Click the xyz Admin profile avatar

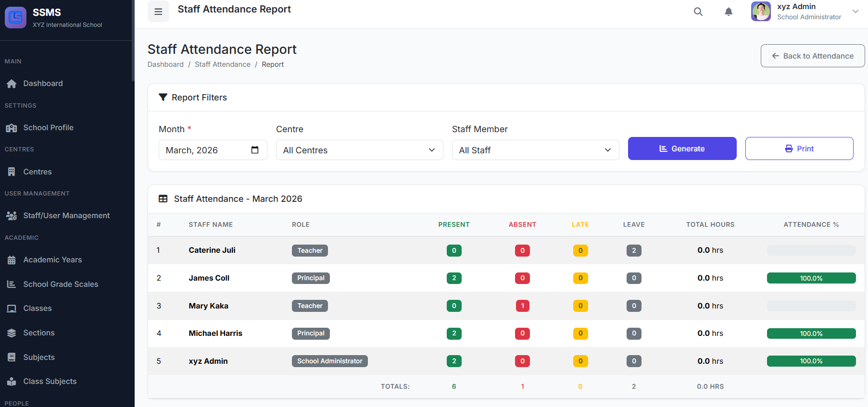click(x=761, y=12)
